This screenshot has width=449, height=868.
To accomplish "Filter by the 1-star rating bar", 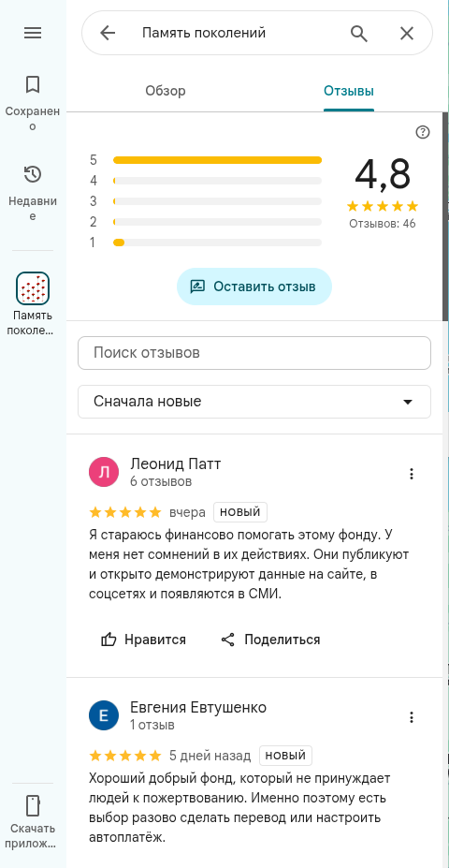I will pyautogui.click(x=217, y=243).
